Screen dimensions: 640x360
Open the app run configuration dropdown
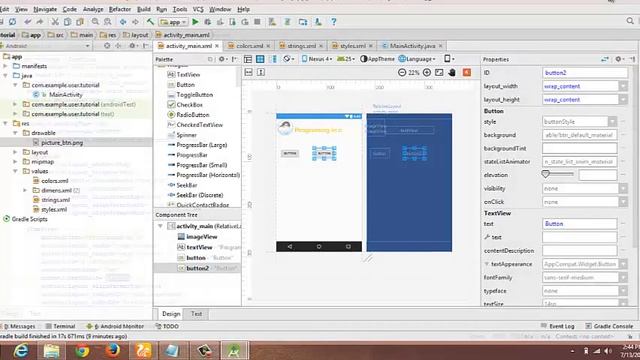[174, 22]
